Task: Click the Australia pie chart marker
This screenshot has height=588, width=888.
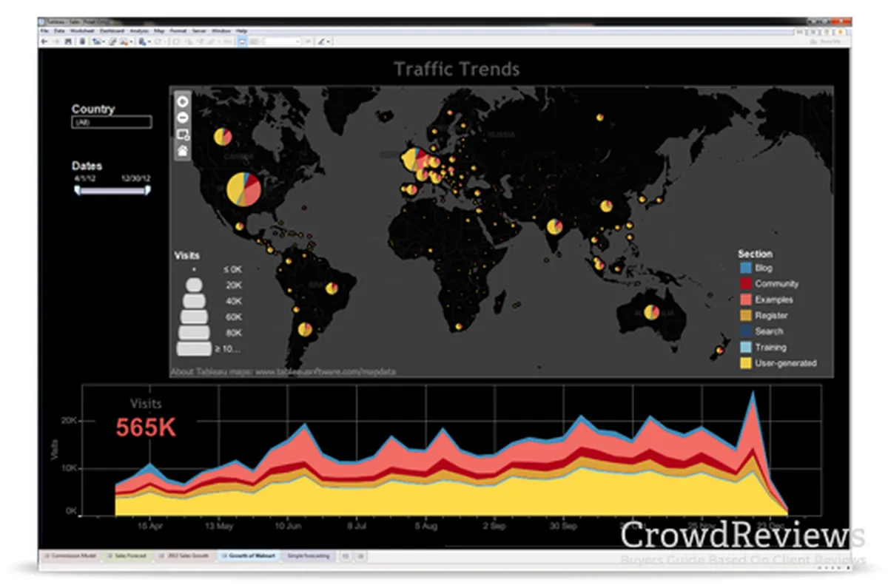Action: [651, 313]
